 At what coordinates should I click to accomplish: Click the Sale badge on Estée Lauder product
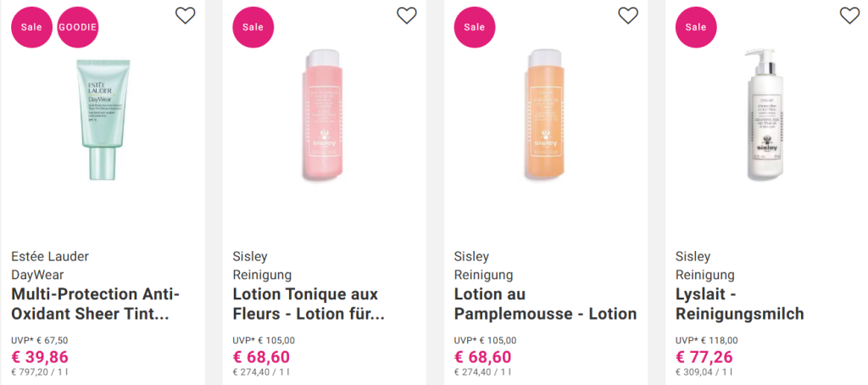coord(31,27)
